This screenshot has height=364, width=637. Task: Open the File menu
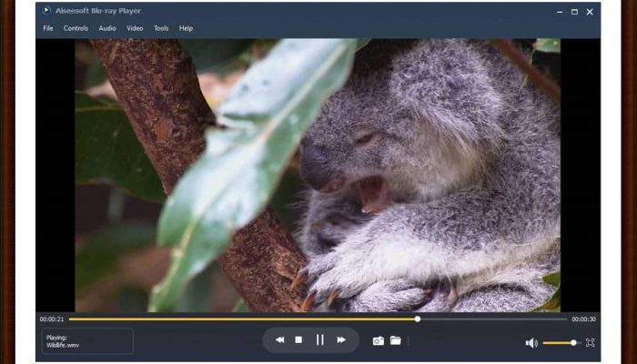pyautogui.click(x=48, y=28)
